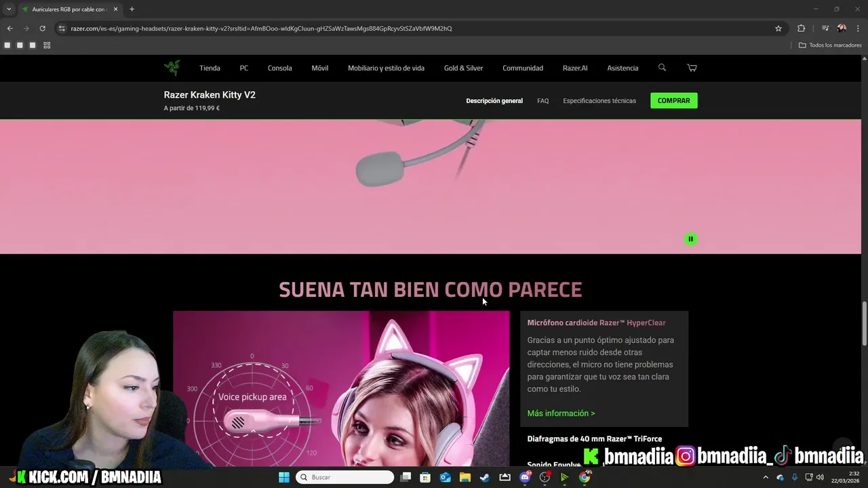868x488 pixels.
Task: Open Gold & Silver menu
Action: 463,68
